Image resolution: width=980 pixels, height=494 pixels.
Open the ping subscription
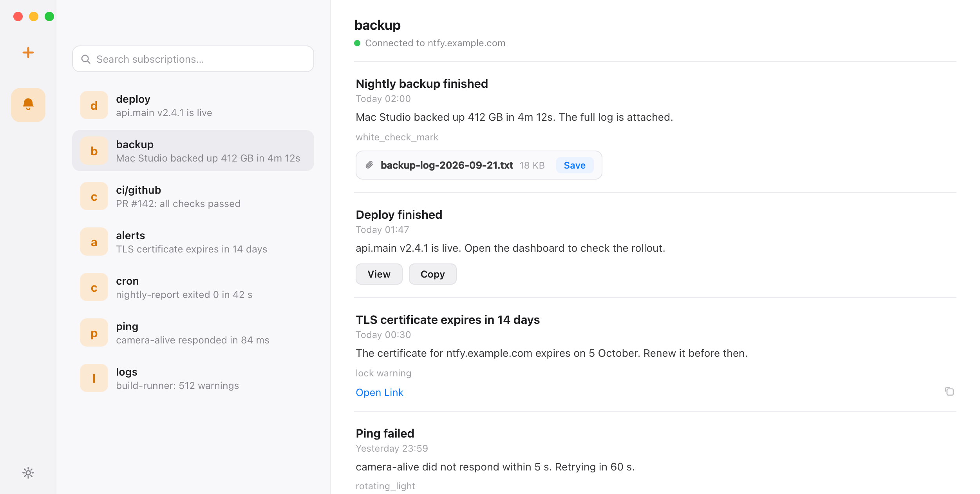(193, 332)
